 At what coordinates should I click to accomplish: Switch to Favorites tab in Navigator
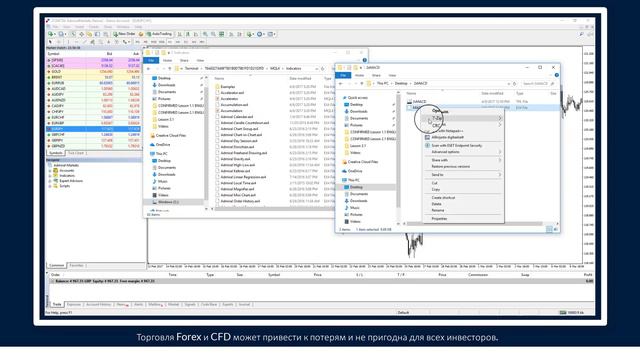click(77, 266)
